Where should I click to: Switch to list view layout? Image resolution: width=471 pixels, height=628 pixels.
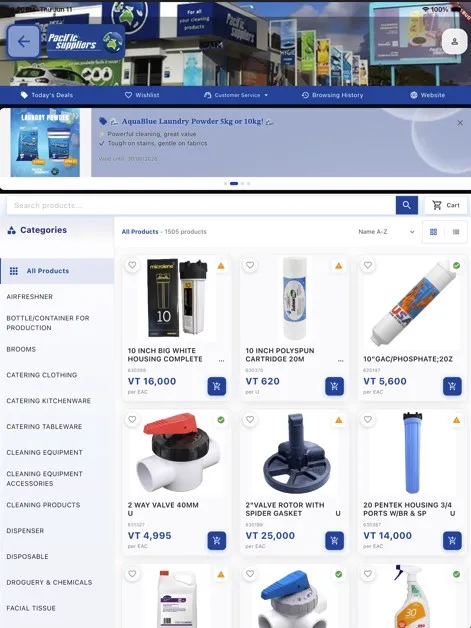pos(456,232)
